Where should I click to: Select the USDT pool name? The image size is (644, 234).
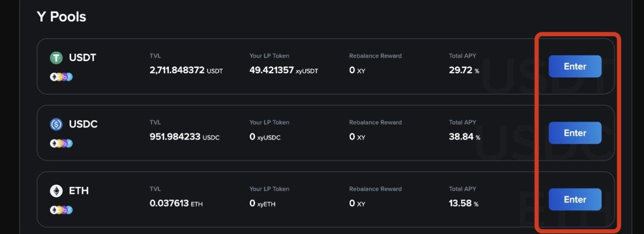point(82,58)
